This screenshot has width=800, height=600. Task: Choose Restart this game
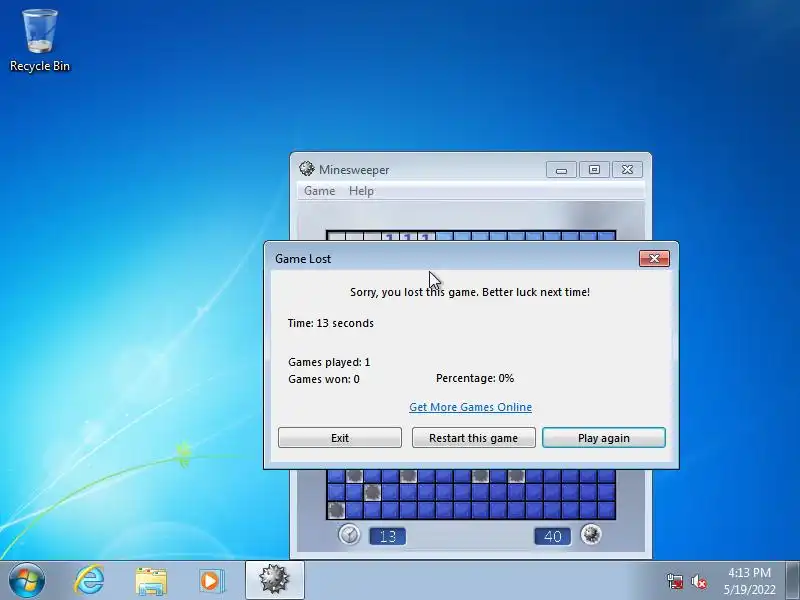473,438
